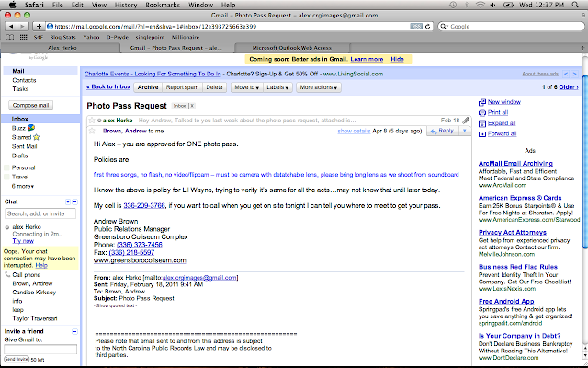Click the chat Search, add, or invite field

coord(40,213)
